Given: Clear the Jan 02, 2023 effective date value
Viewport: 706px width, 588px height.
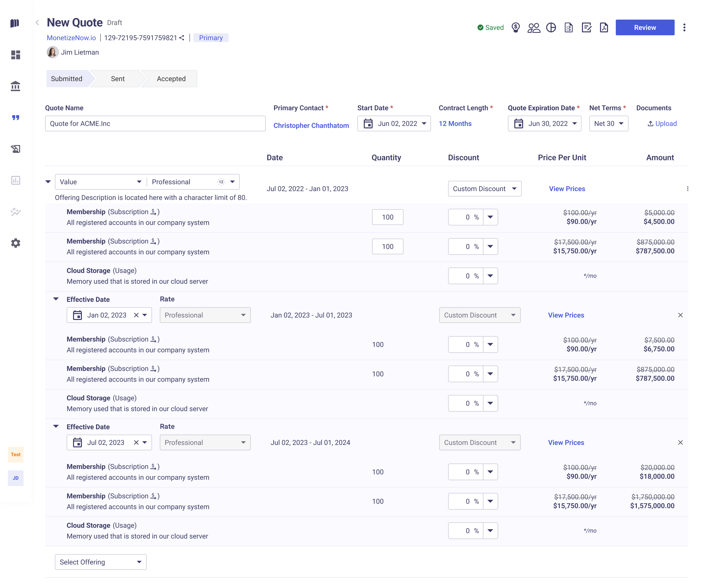Looking at the screenshot, I should pyautogui.click(x=136, y=315).
